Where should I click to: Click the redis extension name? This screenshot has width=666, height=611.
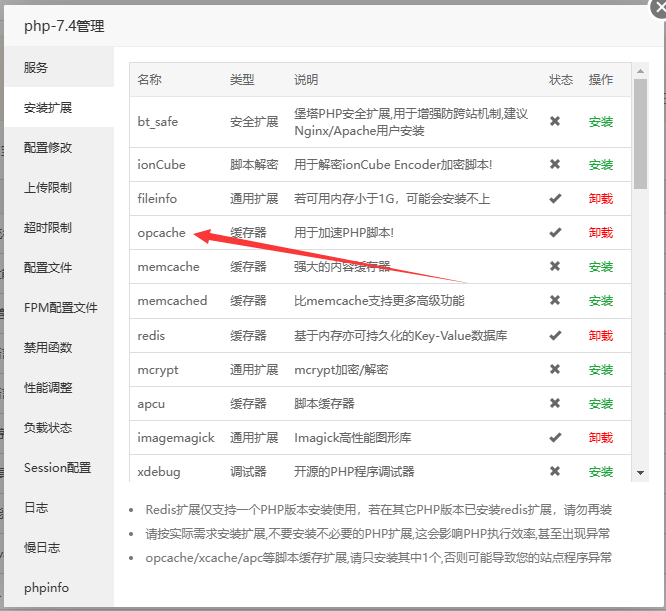[x=151, y=335]
